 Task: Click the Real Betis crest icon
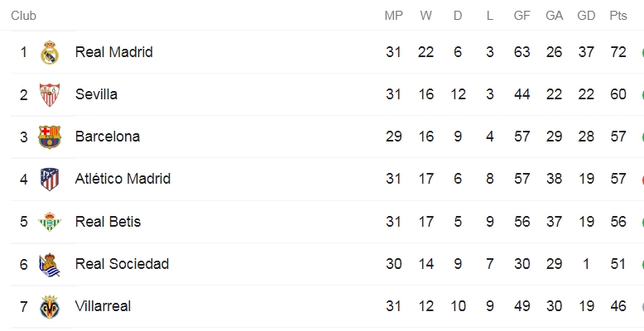click(x=50, y=222)
